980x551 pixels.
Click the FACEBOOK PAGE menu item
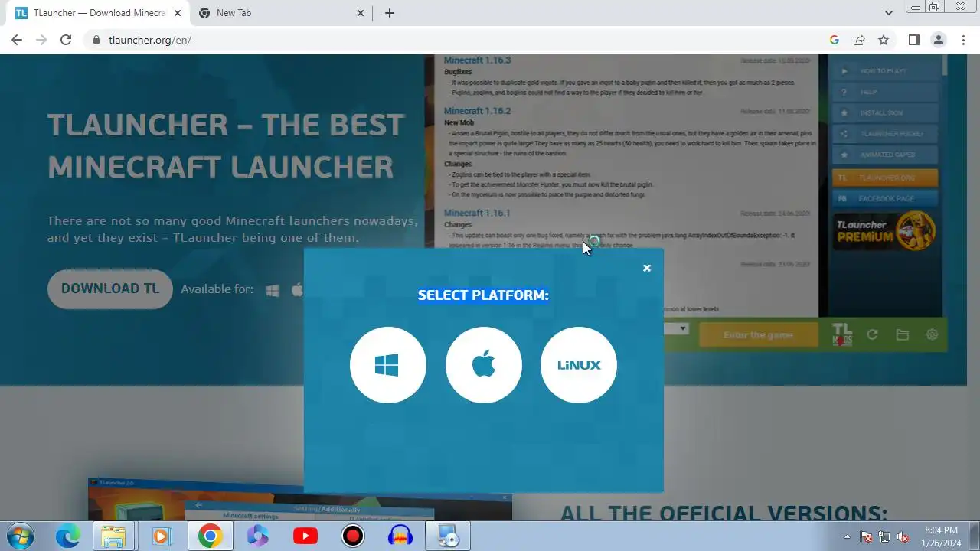pyautogui.click(x=885, y=198)
